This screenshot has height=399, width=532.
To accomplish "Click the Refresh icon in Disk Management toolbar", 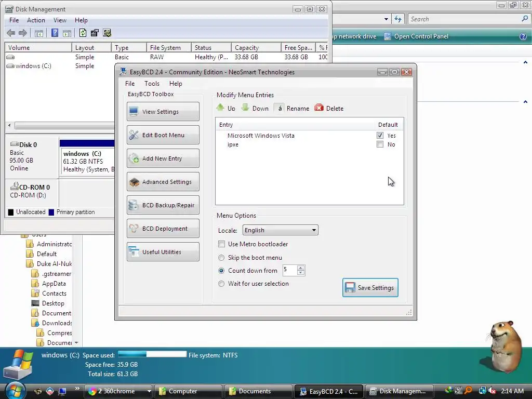I will [x=83, y=33].
